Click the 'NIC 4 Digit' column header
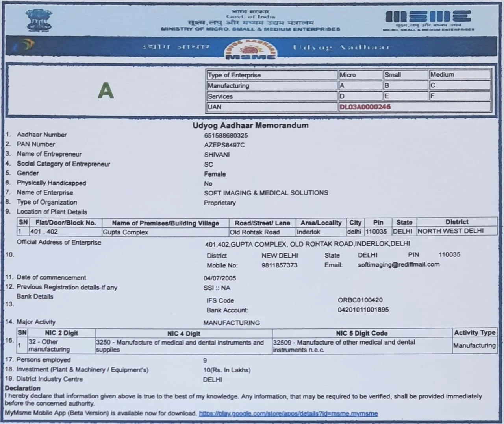504x424 pixels. (x=183, y=334)
